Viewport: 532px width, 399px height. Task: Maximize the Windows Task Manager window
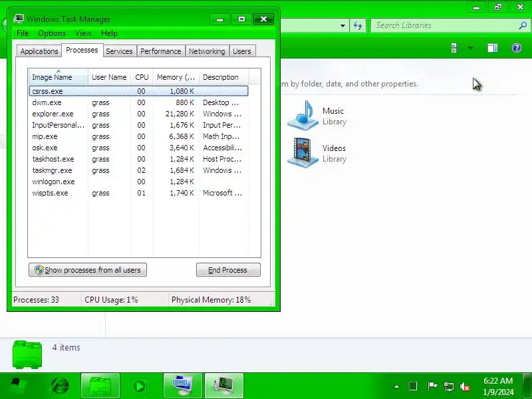click(x=241, y=19)
